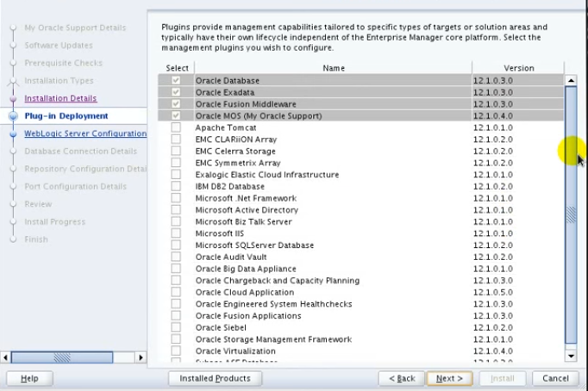The image size is (588, 391).
Task: Click the Prerequisite Checks step
Action: pos(64,63)
